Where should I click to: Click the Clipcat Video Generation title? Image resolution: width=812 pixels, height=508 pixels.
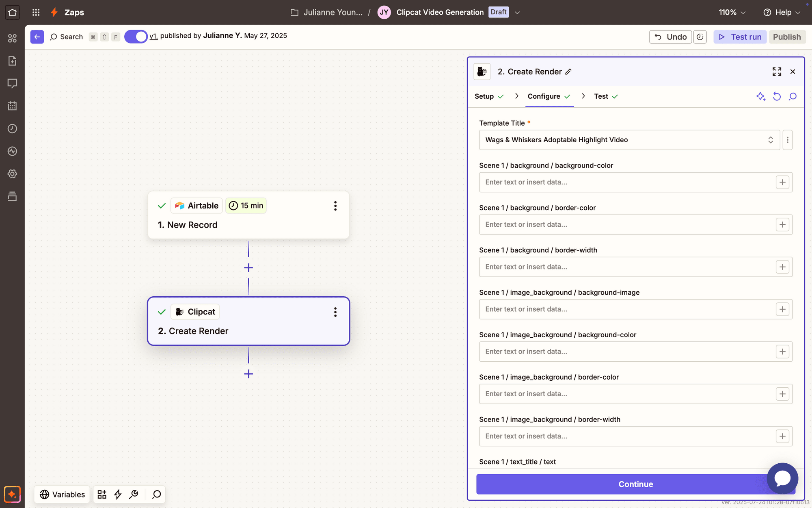coord(440,12)
